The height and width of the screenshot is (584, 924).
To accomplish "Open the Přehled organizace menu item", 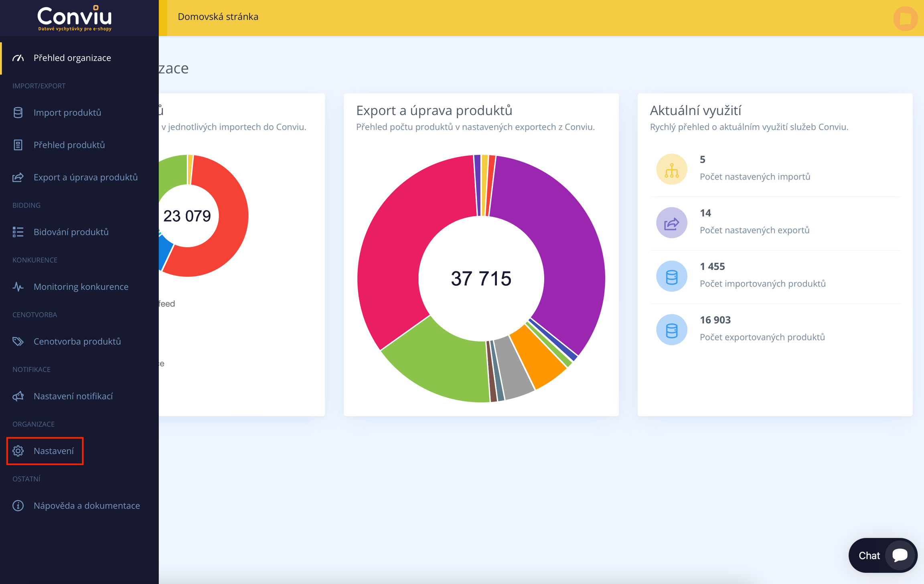I will (72, 58).
